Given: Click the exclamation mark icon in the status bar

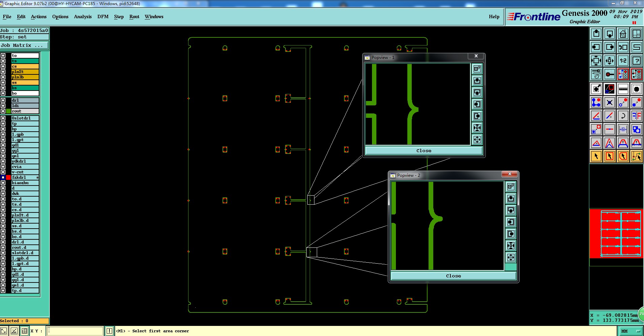Looking at the screenshot, I should [109, 331].
